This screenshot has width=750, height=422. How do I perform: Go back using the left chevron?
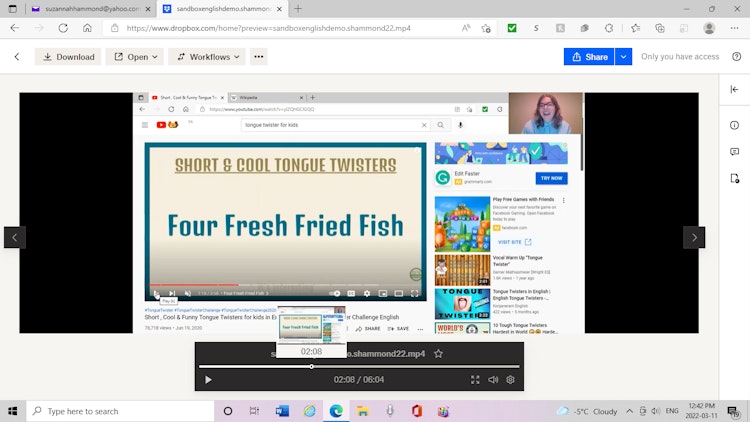(x=17, y=57)
